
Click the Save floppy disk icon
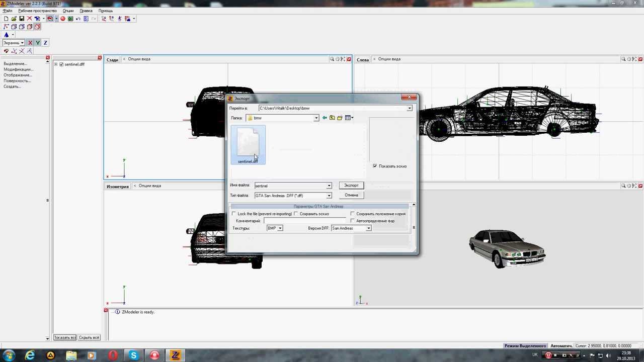coord(22,19)
